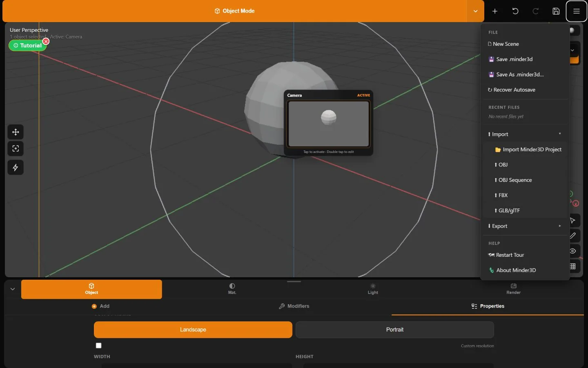Select the pencil draw tool on right
588x368 pixels.
coord(573,236)
